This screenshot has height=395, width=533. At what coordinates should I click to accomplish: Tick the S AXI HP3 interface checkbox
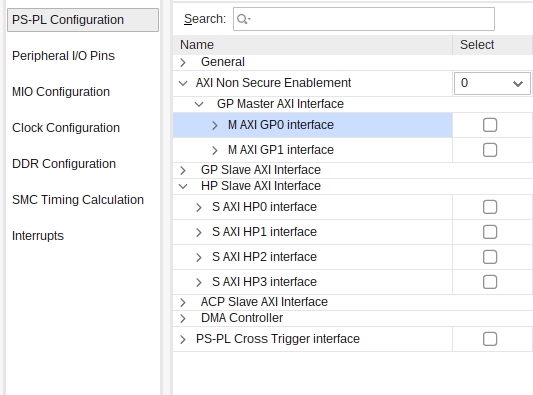click(x=490, y=282)
